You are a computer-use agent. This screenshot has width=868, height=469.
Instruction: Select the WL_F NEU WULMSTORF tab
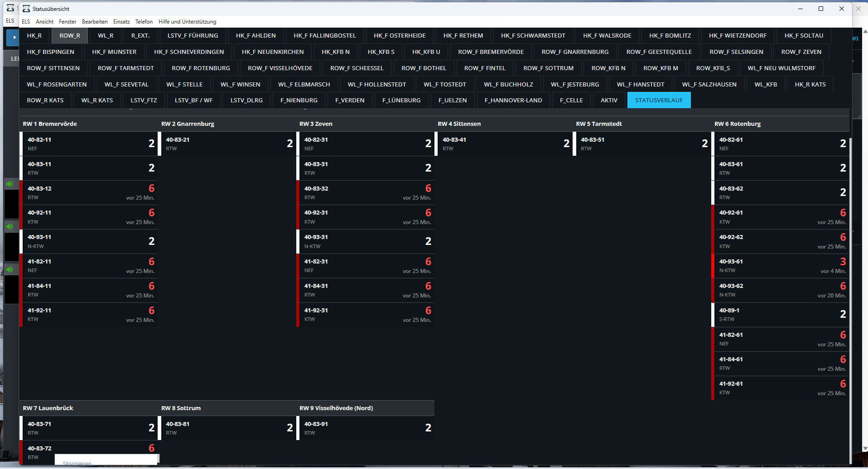pos(781,68)
